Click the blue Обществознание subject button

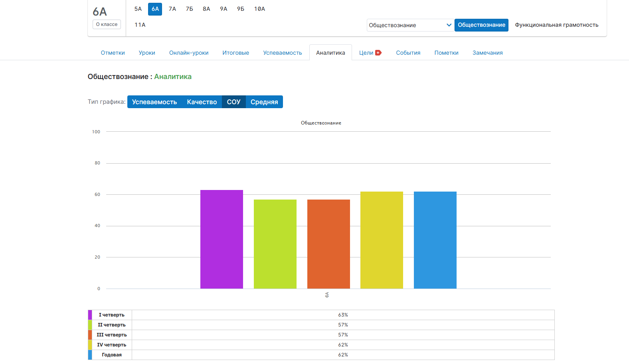pos(481,25)
